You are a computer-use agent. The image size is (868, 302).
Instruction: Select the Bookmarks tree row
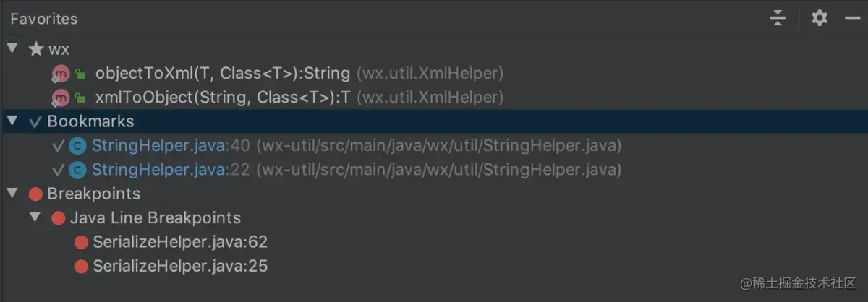tap(434, 121)
